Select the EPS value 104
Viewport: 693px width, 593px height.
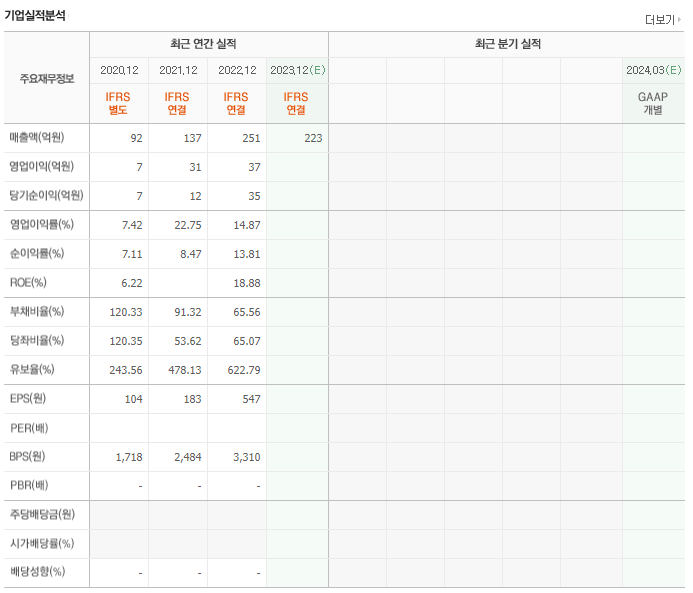pos(133,399)
